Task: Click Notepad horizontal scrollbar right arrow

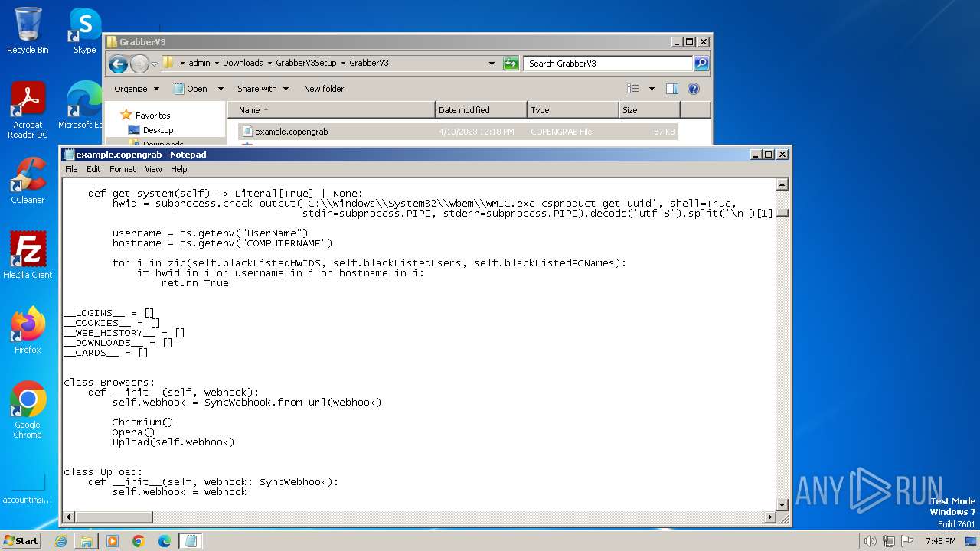Action: pos(770,517)
